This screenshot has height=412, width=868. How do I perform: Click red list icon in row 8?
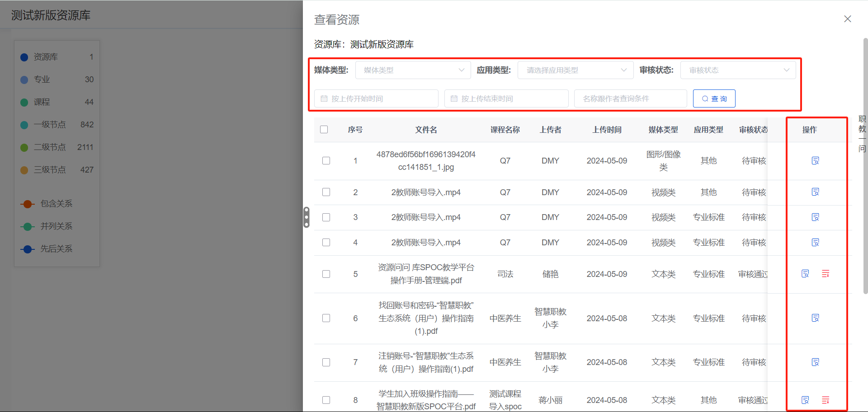click(826, 400)
